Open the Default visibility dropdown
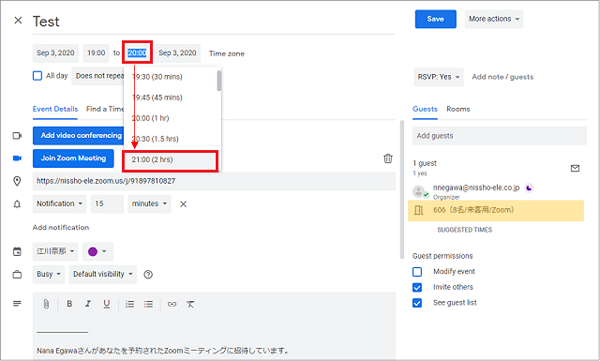The width and height of the screenshot is (600, 361). (103, 274)
